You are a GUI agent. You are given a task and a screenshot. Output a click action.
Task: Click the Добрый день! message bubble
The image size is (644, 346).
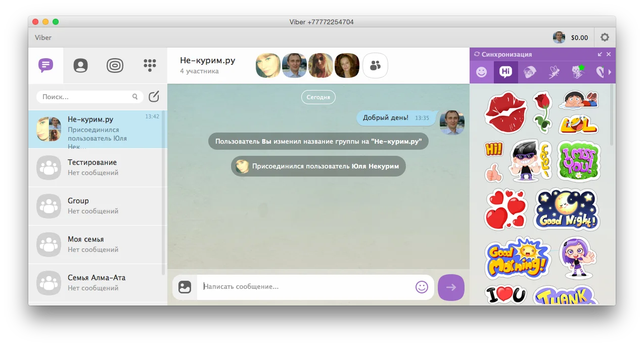pos(396,118)
